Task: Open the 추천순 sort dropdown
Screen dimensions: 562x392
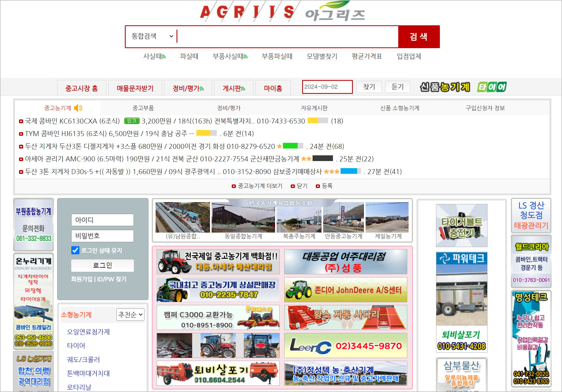Action: tap(130, 315)
